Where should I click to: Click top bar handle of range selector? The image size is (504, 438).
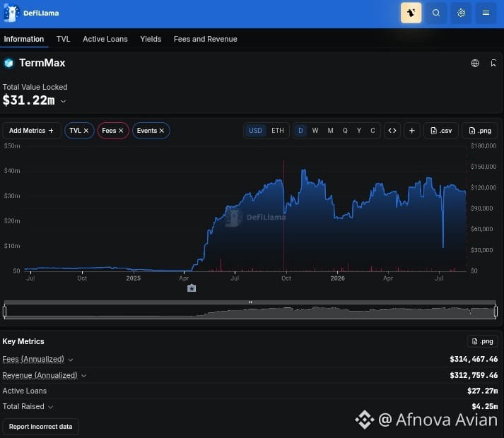click(250, 302)
